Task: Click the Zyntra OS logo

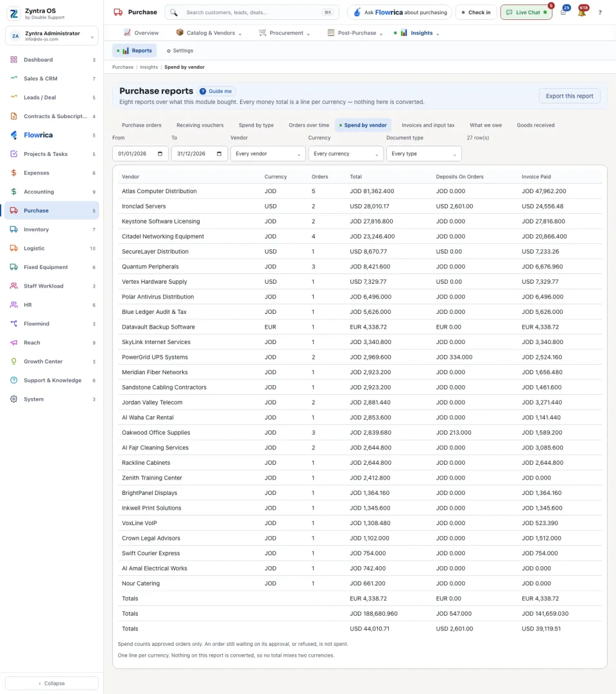Action: [14, 13]
